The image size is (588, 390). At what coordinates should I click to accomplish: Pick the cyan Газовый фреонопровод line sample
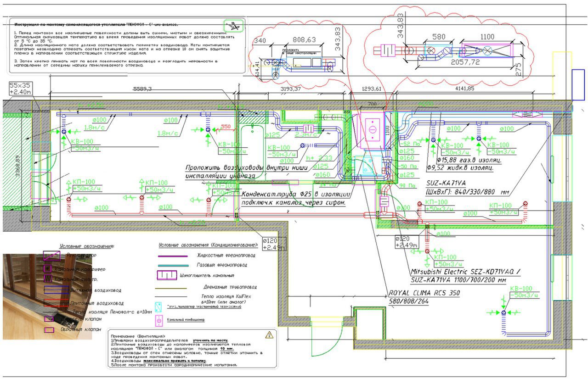point(173,266)
